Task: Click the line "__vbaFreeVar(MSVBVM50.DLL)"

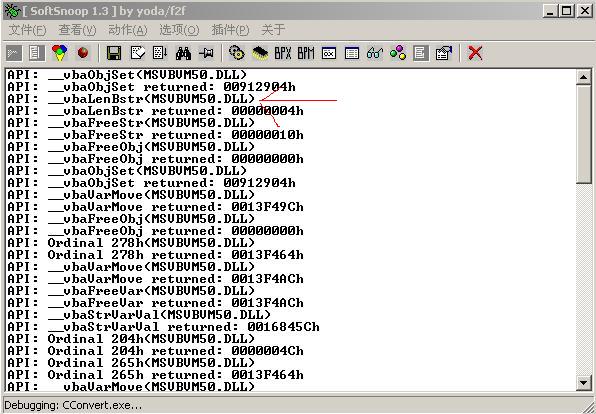Action: tap(131, 291)
